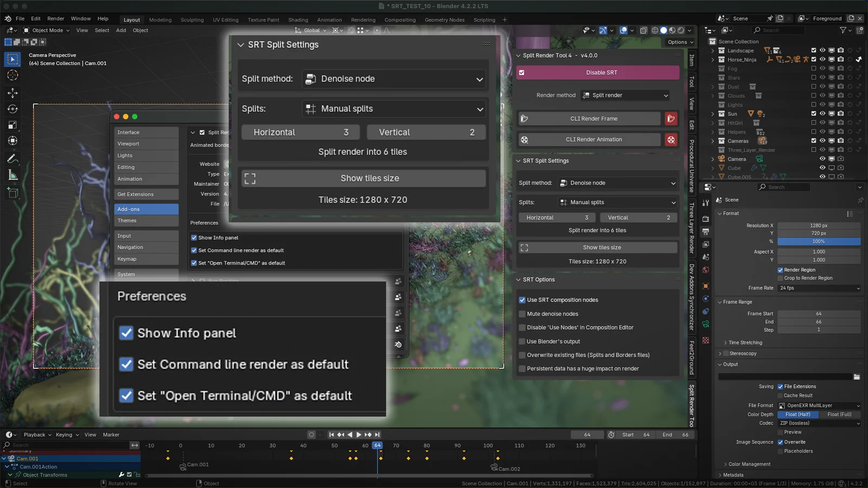Viewport: 868px width, 488px height.
Task: Select the Measure tool
Action: tap(12, 174)
